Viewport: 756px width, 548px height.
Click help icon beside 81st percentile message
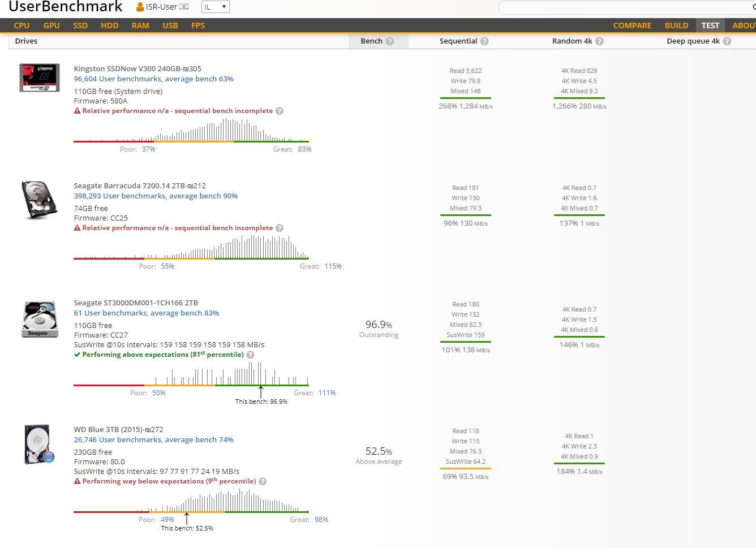coord(250,355)
